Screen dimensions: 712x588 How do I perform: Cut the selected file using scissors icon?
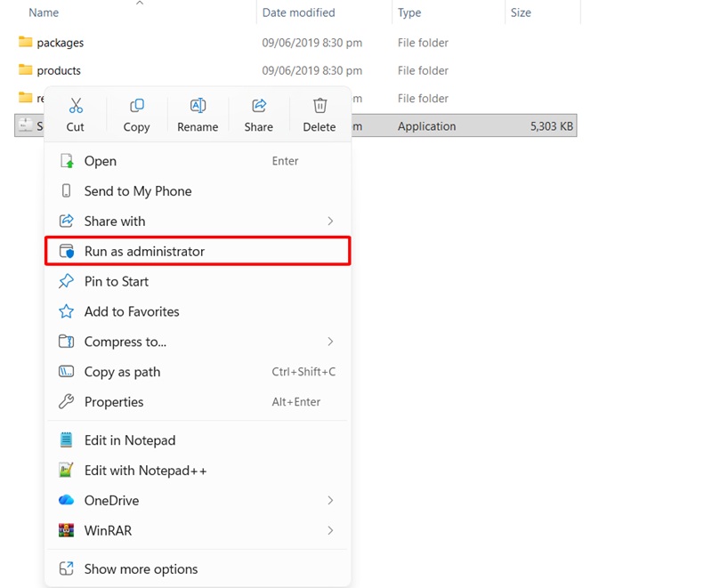(76, 107)
